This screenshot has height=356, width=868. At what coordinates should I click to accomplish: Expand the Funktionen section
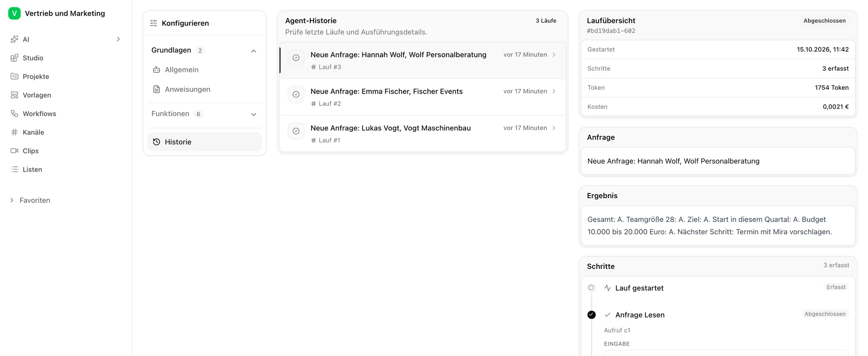pos(254,114)
